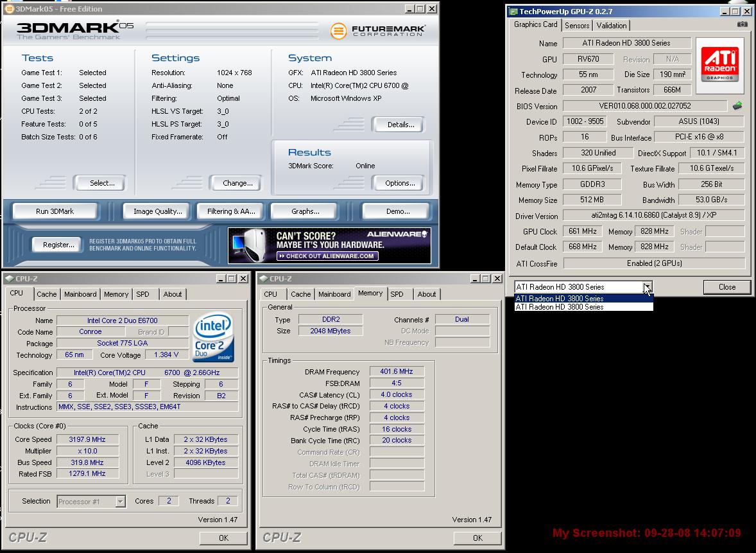Viewport: 756px width, 553px height.
Task: Open the Graphs button in 3DMark05
Action: click(x=305, y=211)
